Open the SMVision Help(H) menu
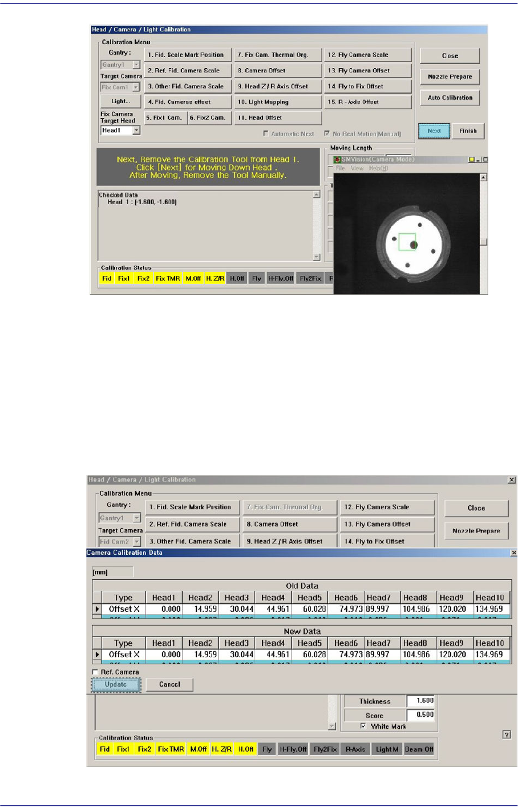518x812 pixels. coord(378,168)
